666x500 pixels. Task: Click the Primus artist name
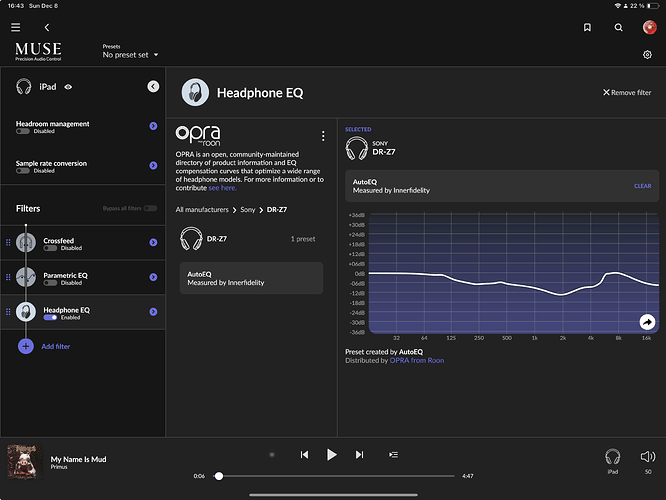pyautogui.click(x=59, y=467)
